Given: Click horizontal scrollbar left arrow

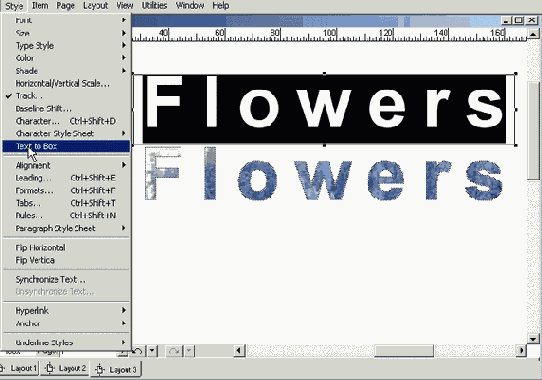Looking at the screenshot, I should point(239,351).
